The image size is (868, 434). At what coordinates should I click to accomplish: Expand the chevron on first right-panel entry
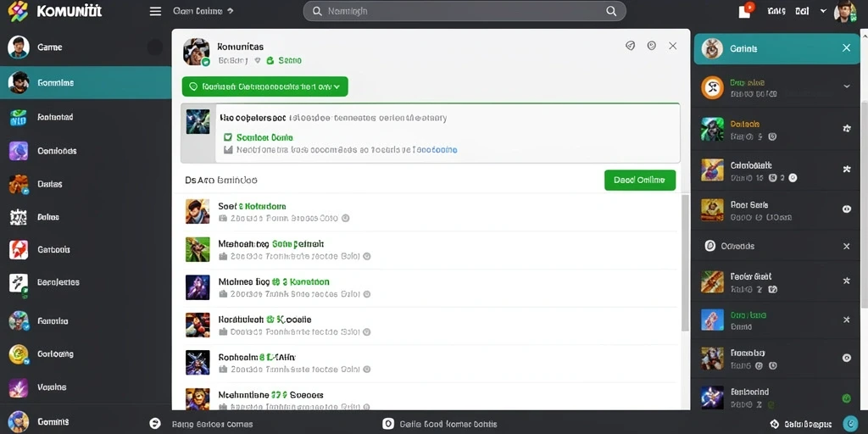(x=846, y=86)
